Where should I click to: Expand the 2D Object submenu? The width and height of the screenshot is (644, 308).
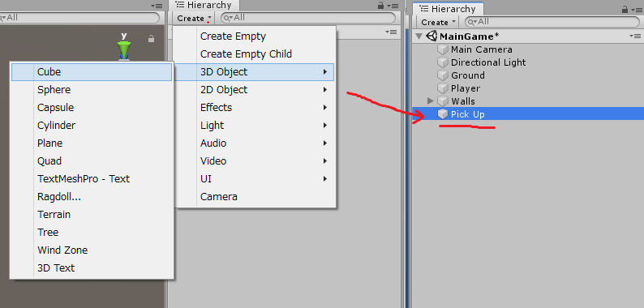(x=254, y=90)
